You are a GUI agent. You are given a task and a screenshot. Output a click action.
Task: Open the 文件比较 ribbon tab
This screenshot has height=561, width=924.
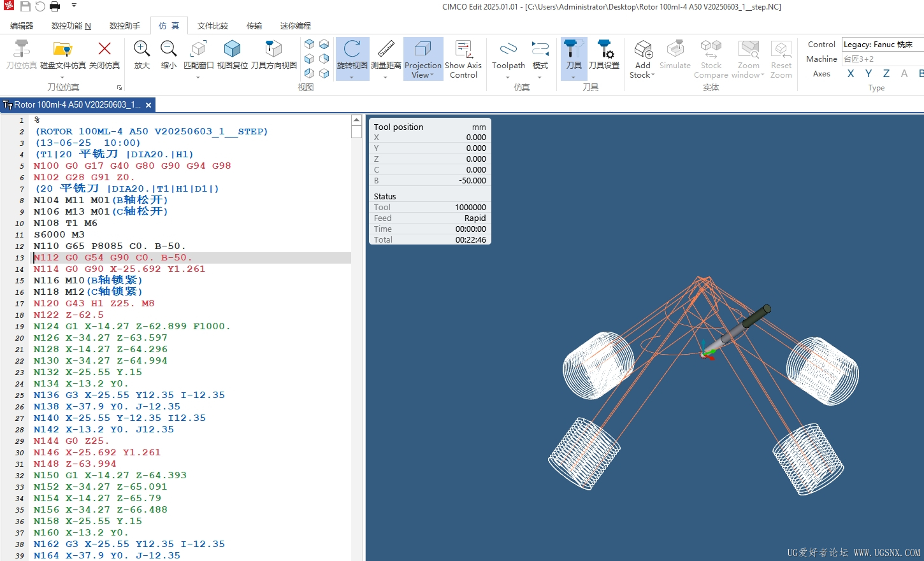click(x=213, y=26)
